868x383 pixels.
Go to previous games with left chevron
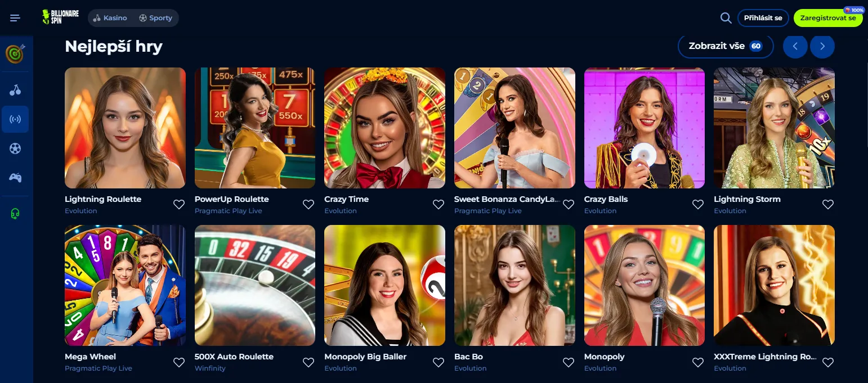point(795,46)
